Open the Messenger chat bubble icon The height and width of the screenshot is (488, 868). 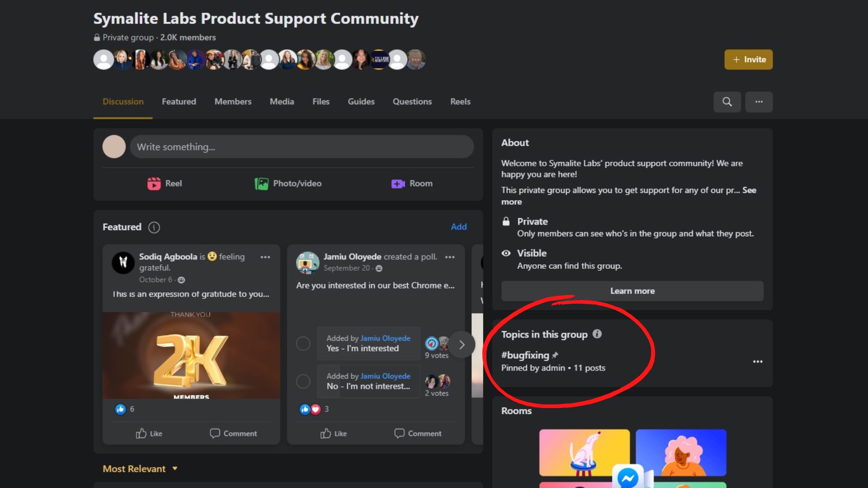628,477
